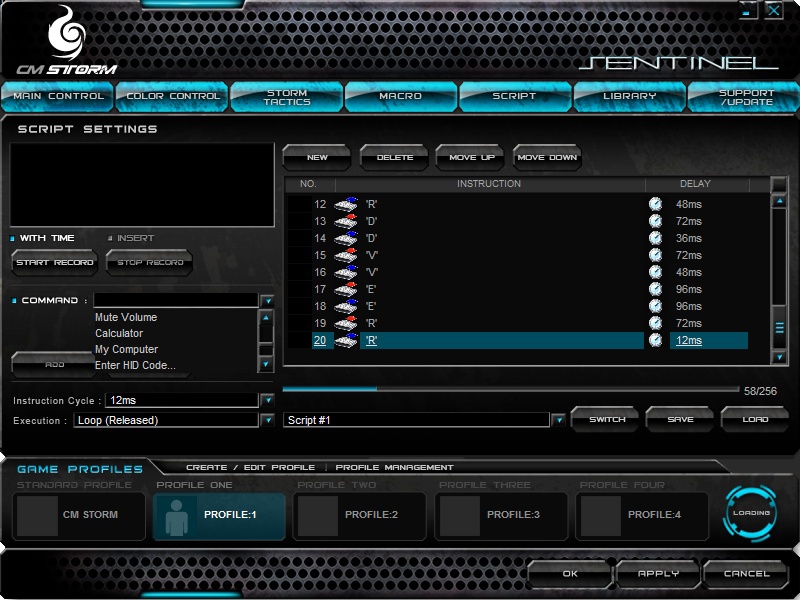Click the key icon in row 18
Screen dimensions: 800x600
[x=346, y=306]
